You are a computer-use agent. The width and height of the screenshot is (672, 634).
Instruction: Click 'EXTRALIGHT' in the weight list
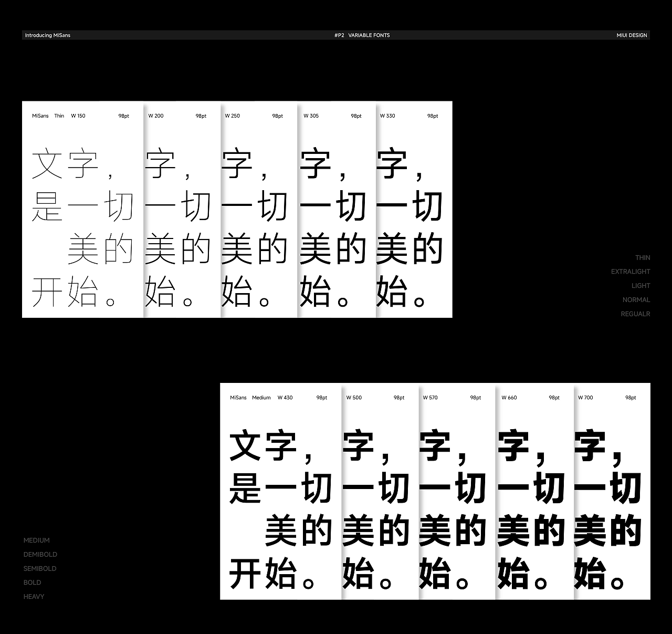click(631, 272)
